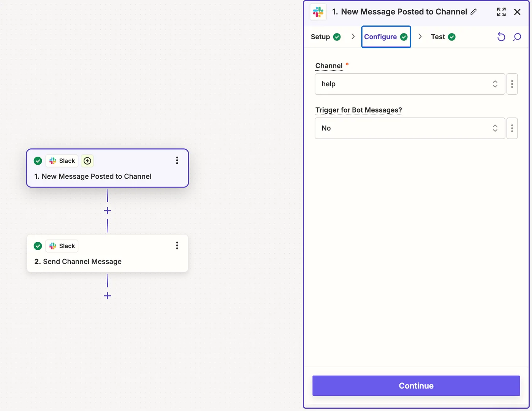This screenshot has width=532, height=411.
Task: Switch to the Setup tab
Action: [x=326, y=37]
